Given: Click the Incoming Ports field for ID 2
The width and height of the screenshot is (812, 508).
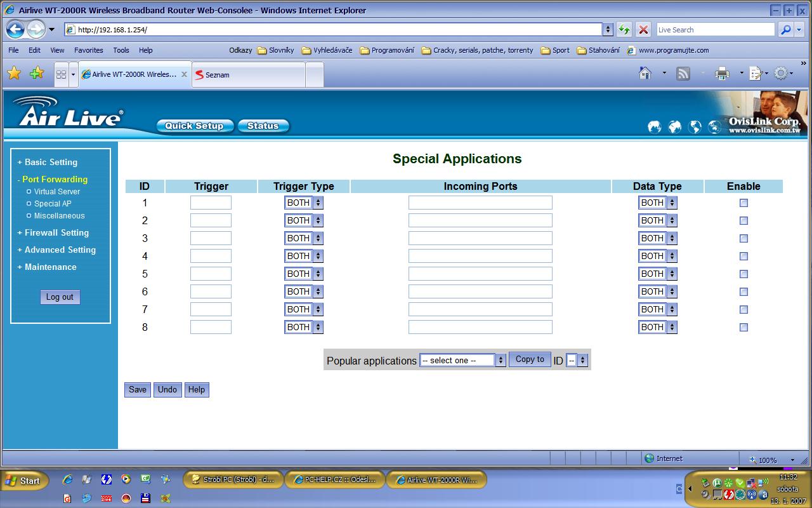Looking at the screenshot, I should [x=480, y=220].
